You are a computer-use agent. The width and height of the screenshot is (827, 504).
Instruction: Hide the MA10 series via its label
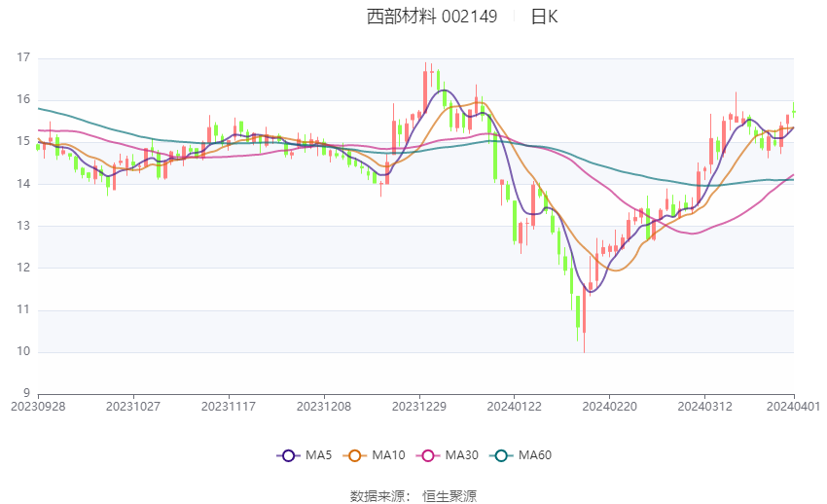389,455
